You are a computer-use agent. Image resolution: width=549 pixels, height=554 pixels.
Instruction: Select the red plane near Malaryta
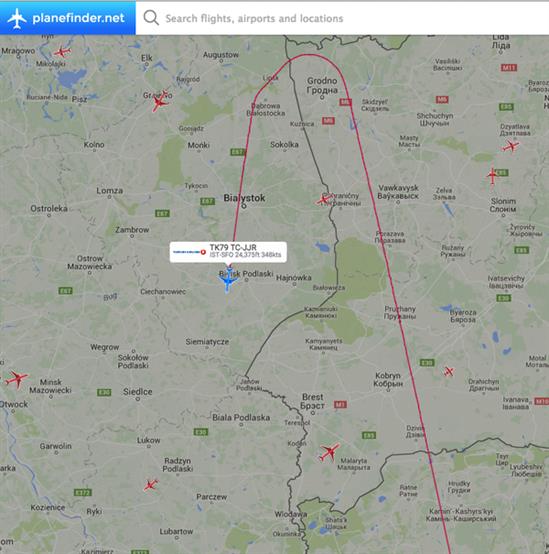point(330,452)
